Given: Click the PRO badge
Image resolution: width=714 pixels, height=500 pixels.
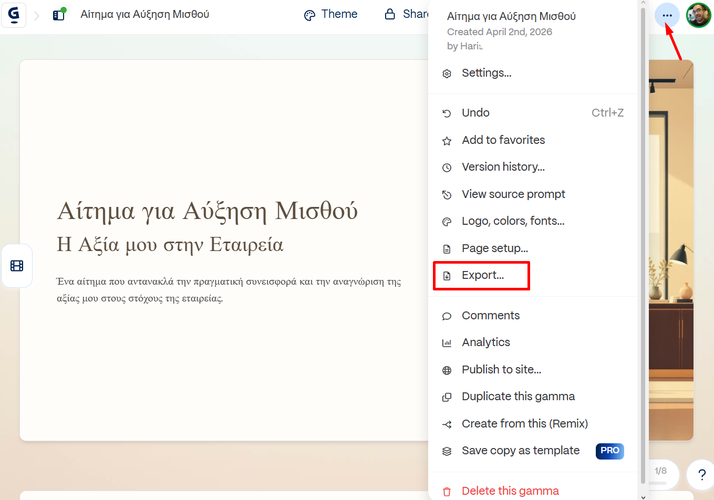Looking at the screenshot, I should (x=610, y=451).
